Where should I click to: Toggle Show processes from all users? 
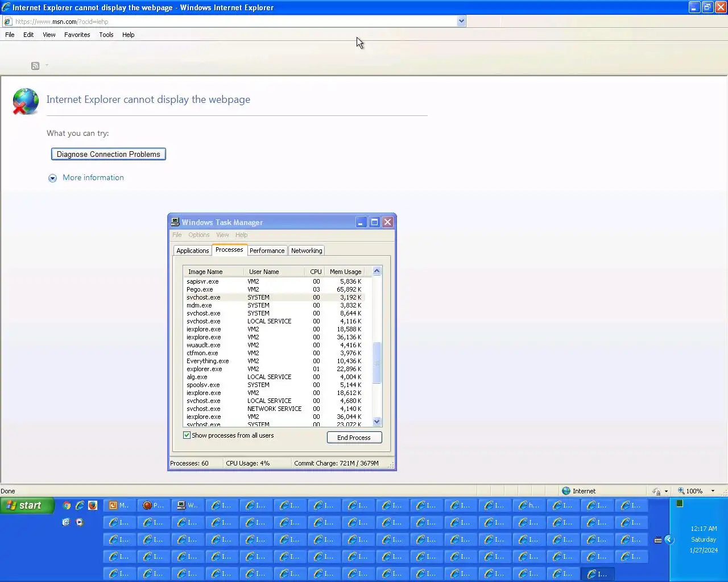pyautogui.click(x=187, y=435)
